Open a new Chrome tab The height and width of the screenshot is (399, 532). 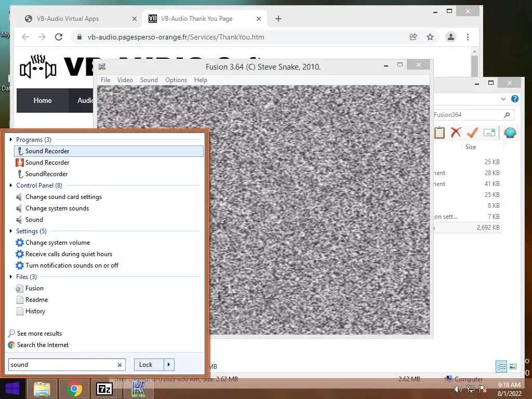(278, 19)
